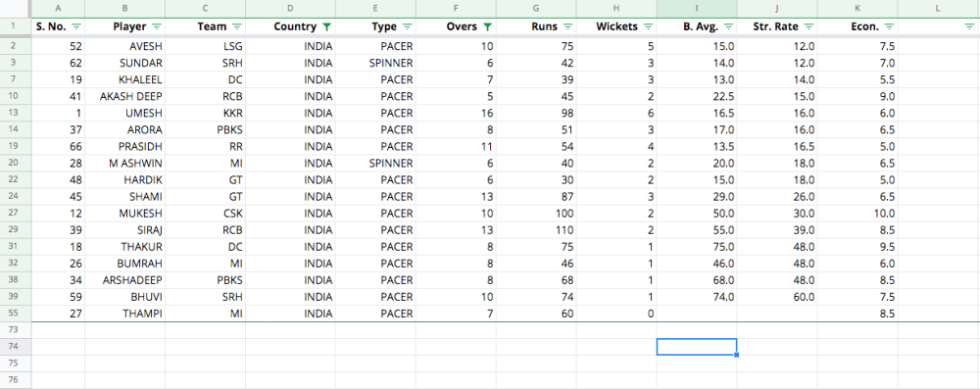Open the B. Avg. column filter icon

pos(728,26)
